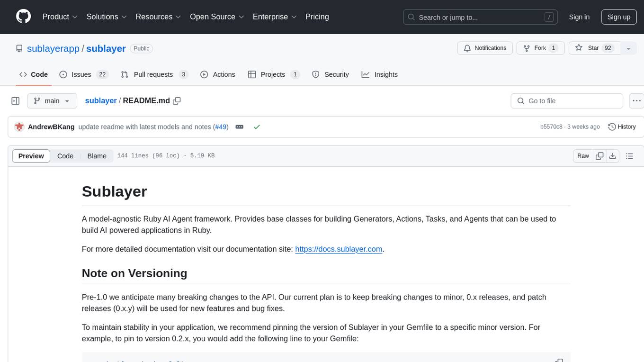Image resolution: width=644 pixels, height=362 pixels.
Task: Select the Blame view
Action: coord(97,156)
